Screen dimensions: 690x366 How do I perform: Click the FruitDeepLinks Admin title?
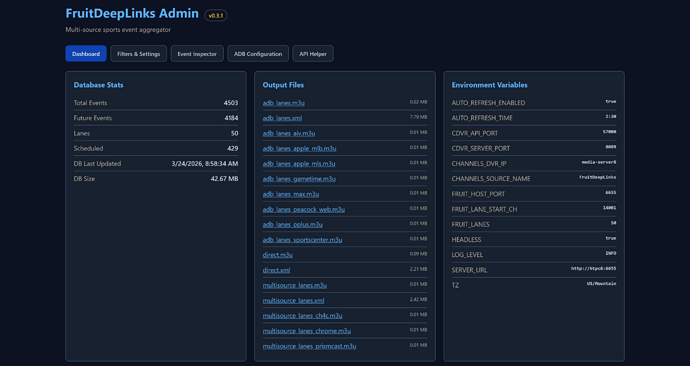pyautogui.click(x=132, y=13)
